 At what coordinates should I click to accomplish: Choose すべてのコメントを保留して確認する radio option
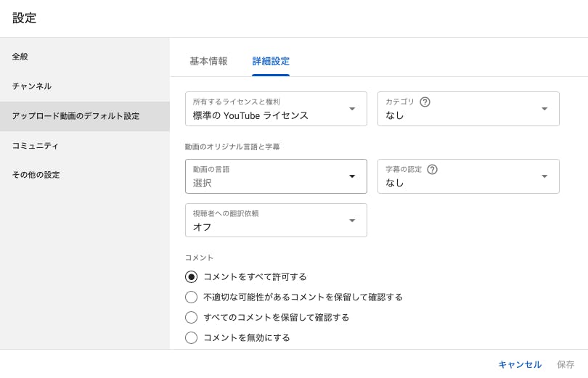[192, 317]
